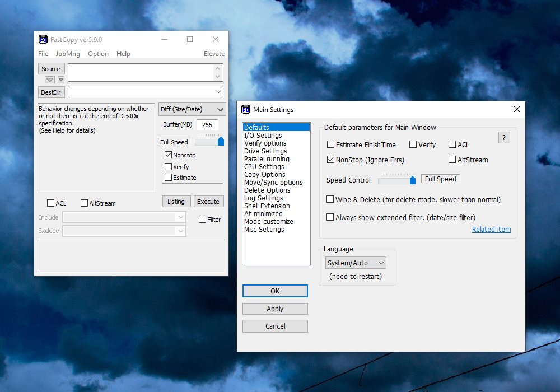Click the Source path input field
Viewport: 560px width, 392px height.
[x=141, y=72]
